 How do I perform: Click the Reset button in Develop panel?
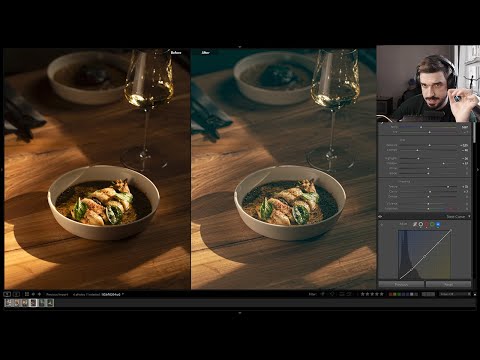[448, 284]
